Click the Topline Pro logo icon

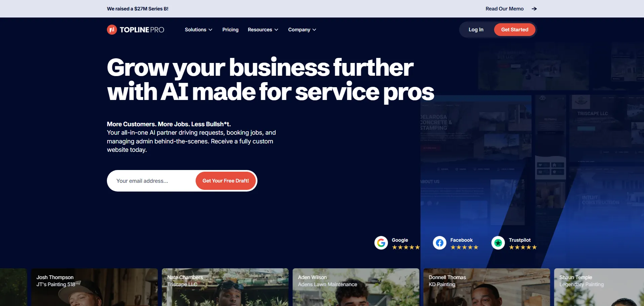point(112,30)
